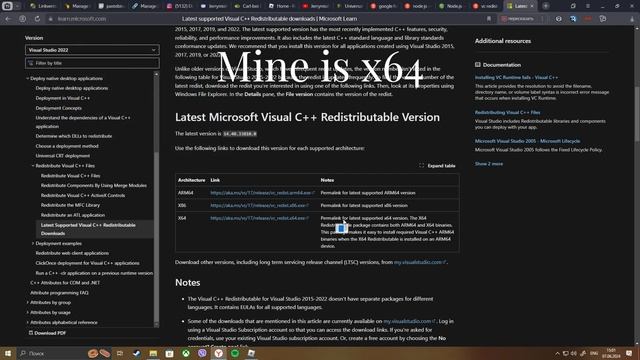Image resolution: width=640 pixels, height=360 pixels.
Task: Close the active Latest tab
Action: 532,6
